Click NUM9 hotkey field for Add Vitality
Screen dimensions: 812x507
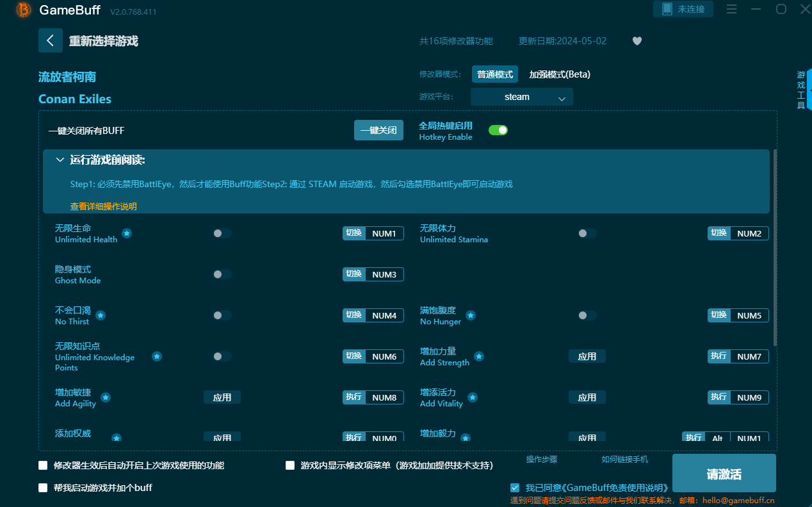(749, 397)
